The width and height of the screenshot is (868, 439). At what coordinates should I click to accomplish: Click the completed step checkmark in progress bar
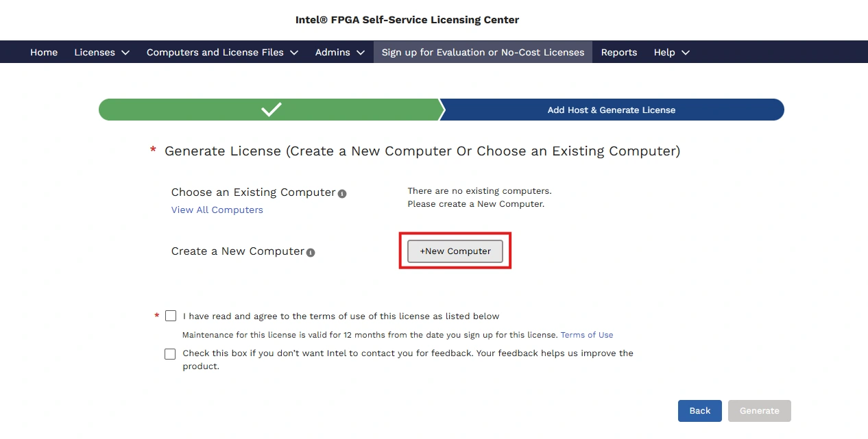(272, 110)
